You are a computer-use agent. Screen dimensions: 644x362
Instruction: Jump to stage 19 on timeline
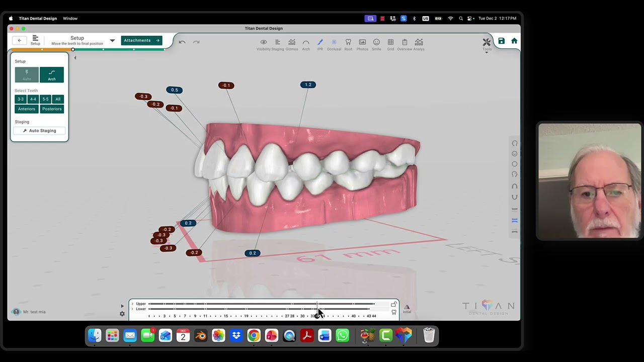[x=246, y=316]
